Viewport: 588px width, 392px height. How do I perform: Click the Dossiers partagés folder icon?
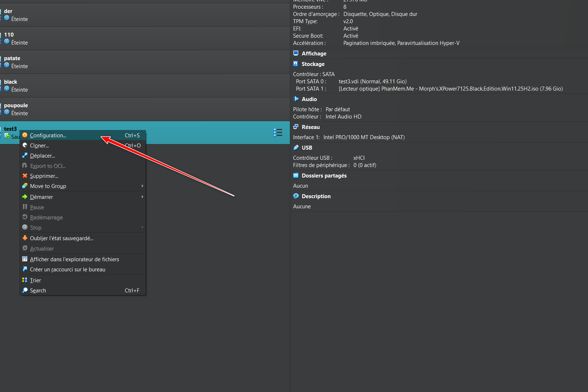(296, 175)
